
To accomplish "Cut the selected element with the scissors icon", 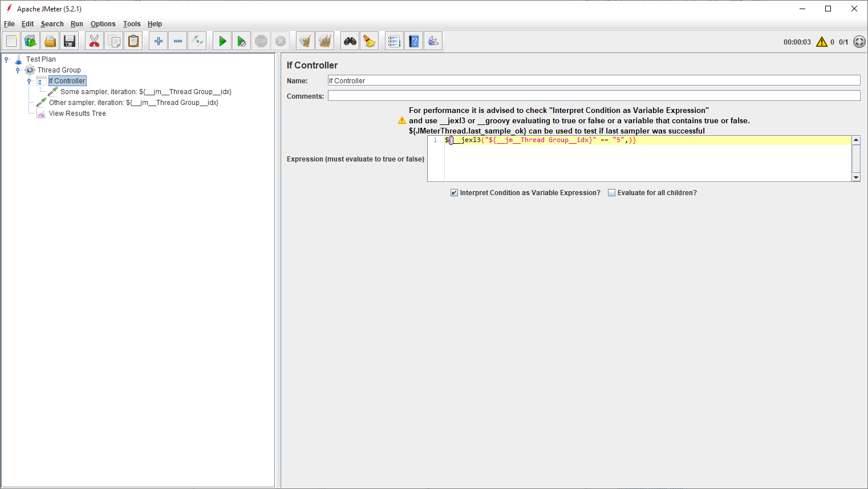I will 95,41.
